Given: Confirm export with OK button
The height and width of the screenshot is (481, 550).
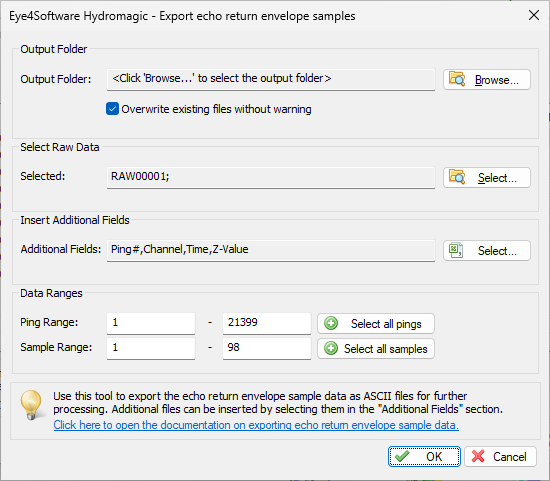Looking at the screenshot, I should (424, 456).
